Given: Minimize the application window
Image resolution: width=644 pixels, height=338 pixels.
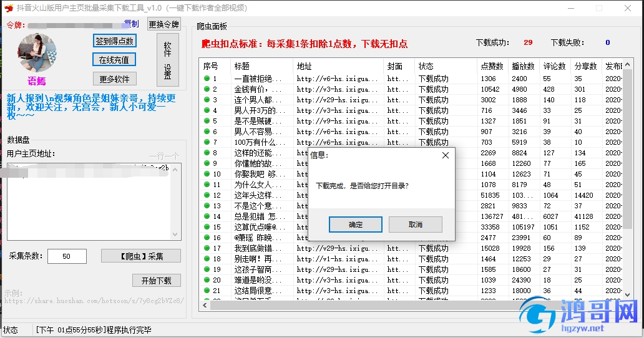Looking at the screenshot, I should [x=572, y=8].
